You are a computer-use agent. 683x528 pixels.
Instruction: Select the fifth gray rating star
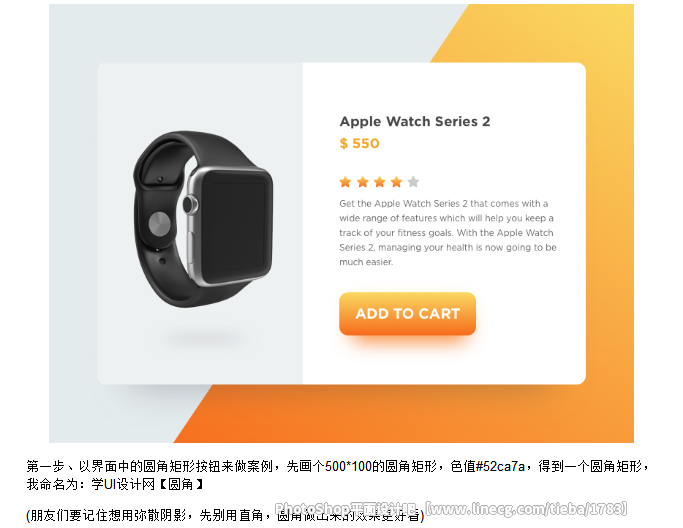tap(413, 182)
